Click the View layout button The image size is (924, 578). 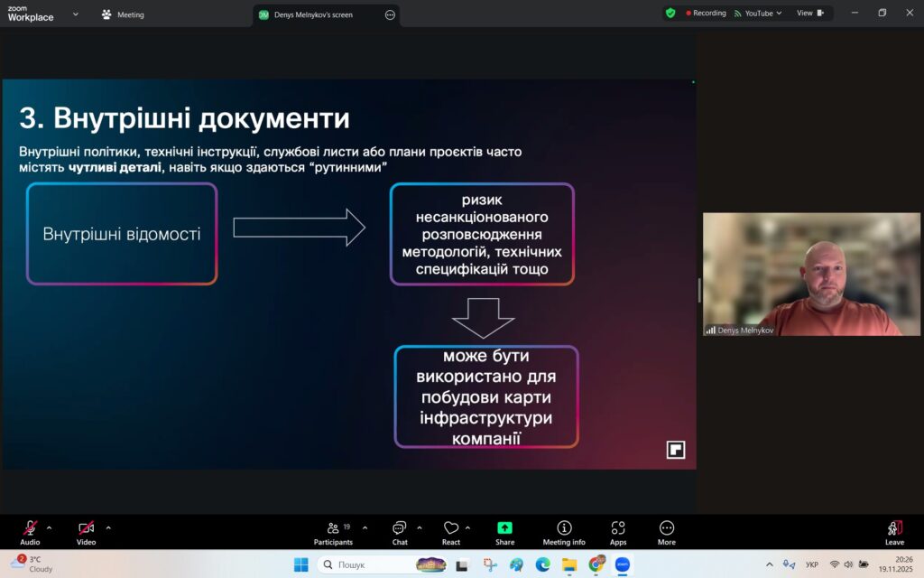(x=809, y=14)
